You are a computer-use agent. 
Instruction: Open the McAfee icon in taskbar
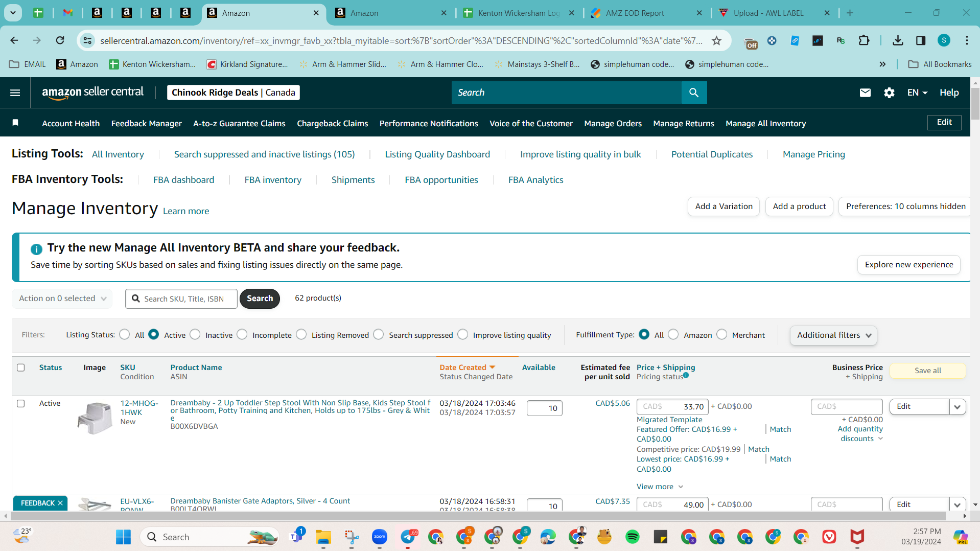(857, 537)
